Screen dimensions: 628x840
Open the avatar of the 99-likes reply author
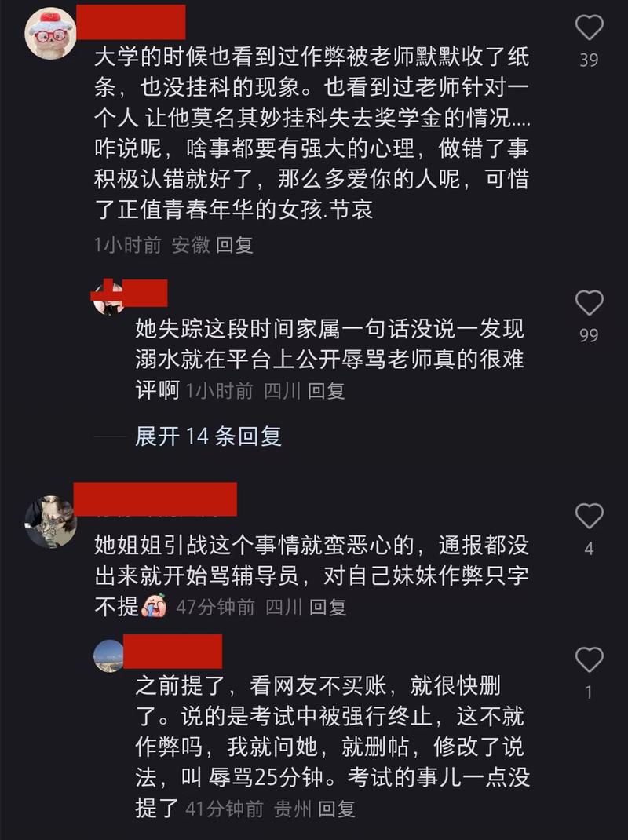[109, 299]
